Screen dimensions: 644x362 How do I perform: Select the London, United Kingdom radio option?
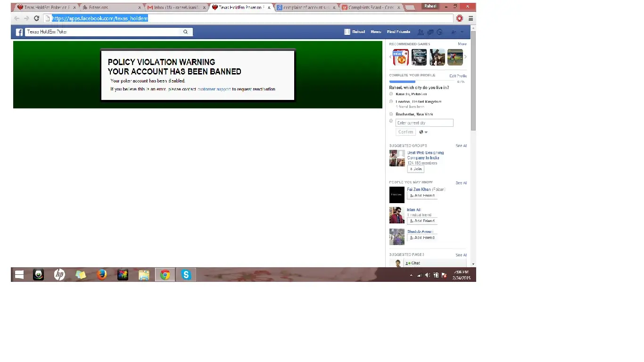click(391, 101)
